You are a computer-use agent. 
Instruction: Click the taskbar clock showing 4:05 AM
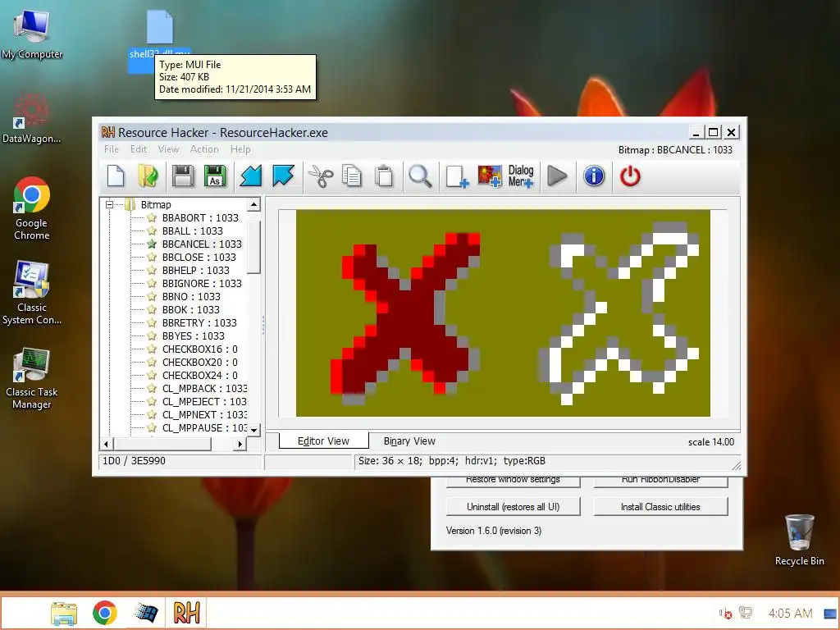click(x=790, y=614)
